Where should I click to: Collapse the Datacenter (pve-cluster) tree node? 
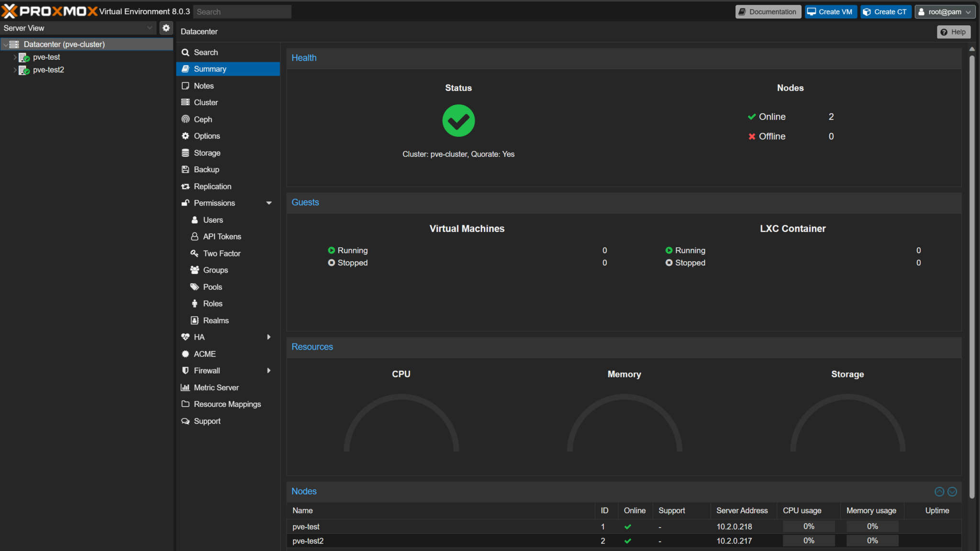[5, 44]
